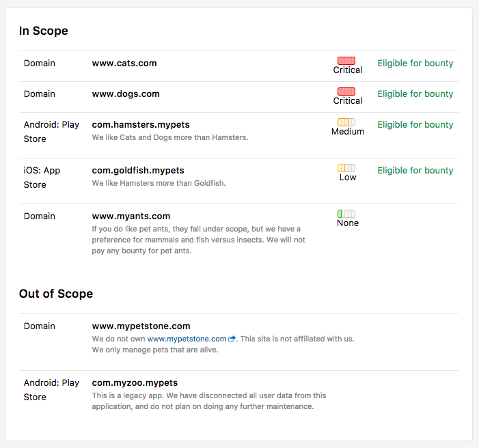Image resolution: width=479 pixels, height=448 pixels.
Task: Click Eligible for bounty for com.goldfish.mypets
Action: click(x=415, y=171)
